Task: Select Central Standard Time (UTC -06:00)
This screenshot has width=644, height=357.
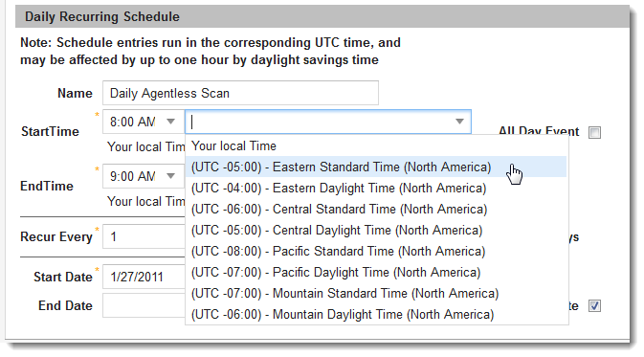Action: coord(376,209)
